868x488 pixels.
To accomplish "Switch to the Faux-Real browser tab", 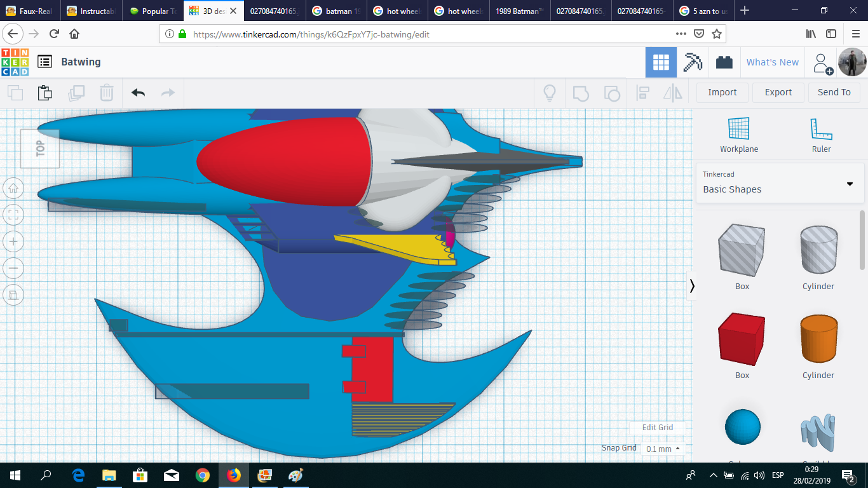I will point(31,11).
